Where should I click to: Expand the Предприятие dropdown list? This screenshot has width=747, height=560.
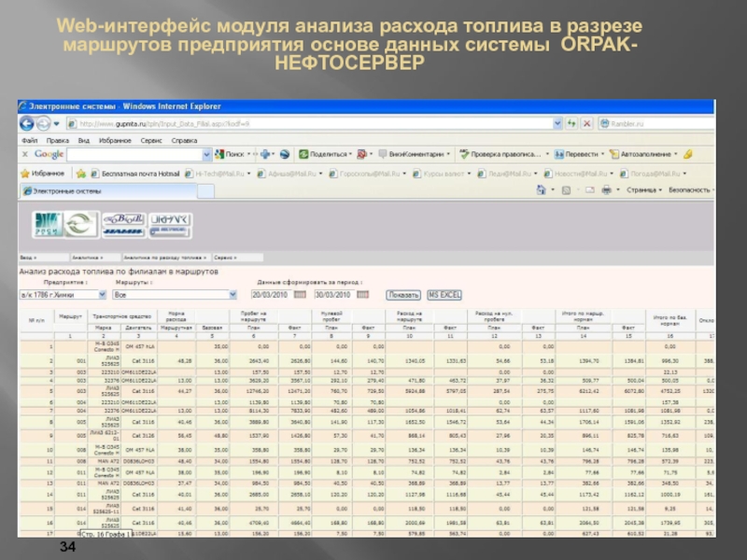105,295
